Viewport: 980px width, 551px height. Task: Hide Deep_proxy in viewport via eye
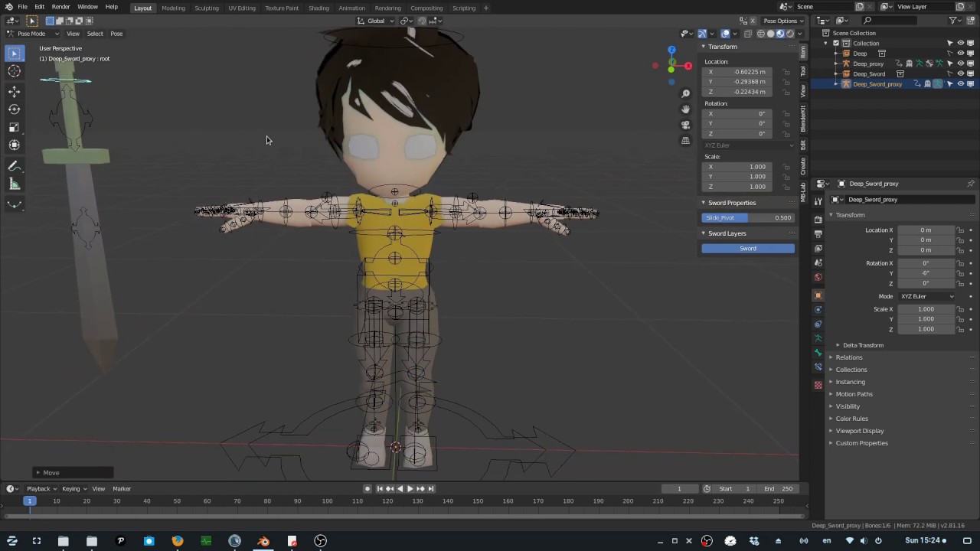pyautogui.click(x=961, y=64)
